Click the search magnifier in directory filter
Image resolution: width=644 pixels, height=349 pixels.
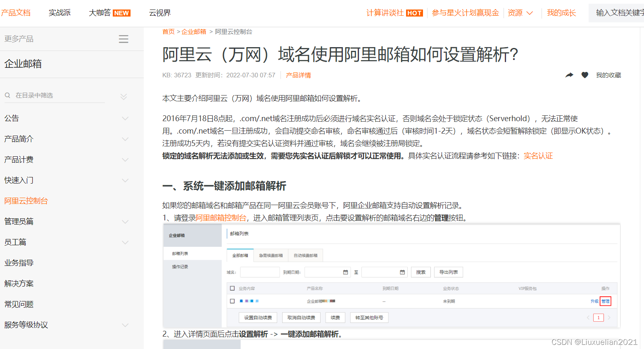point(7,95)
